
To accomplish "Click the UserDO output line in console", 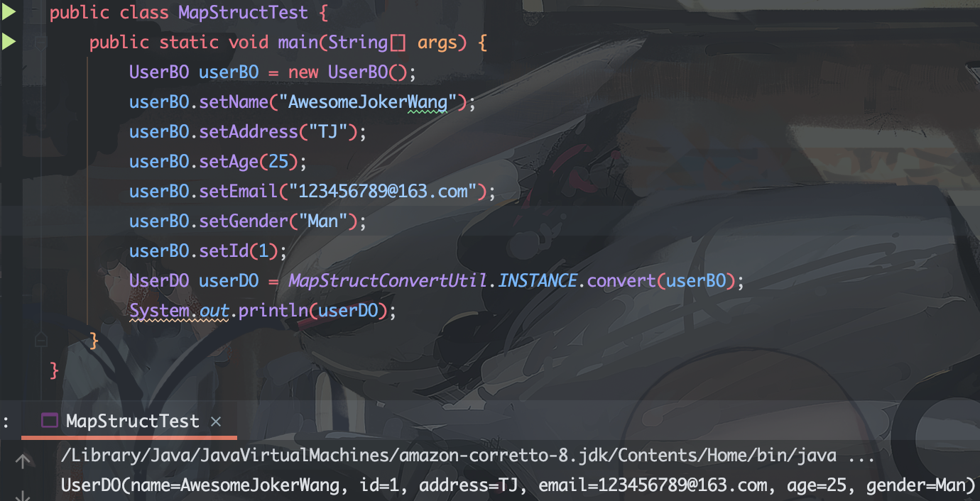I will [x=518, y=485].
